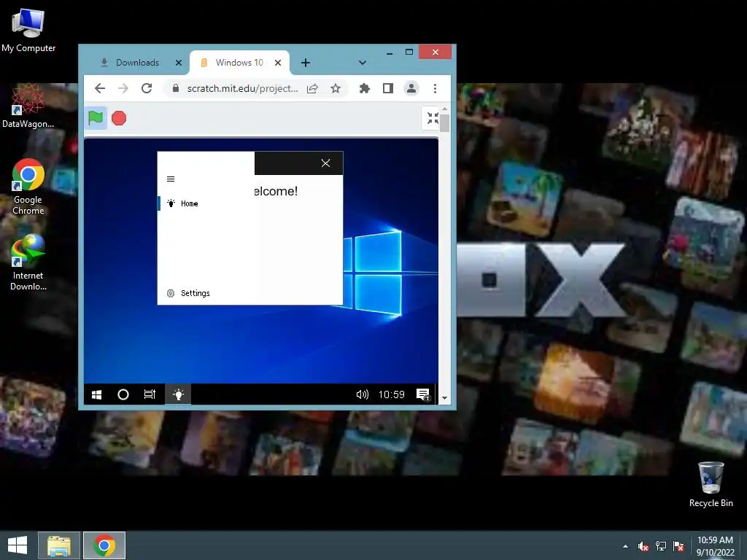Click network tray icon
The image size is (747, 560).
tap(661, 546)
